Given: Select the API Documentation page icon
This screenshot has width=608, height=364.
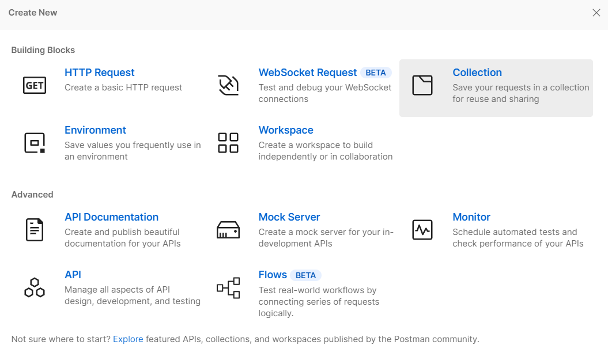Looking at the screenshot, I should tap(35, 230).
